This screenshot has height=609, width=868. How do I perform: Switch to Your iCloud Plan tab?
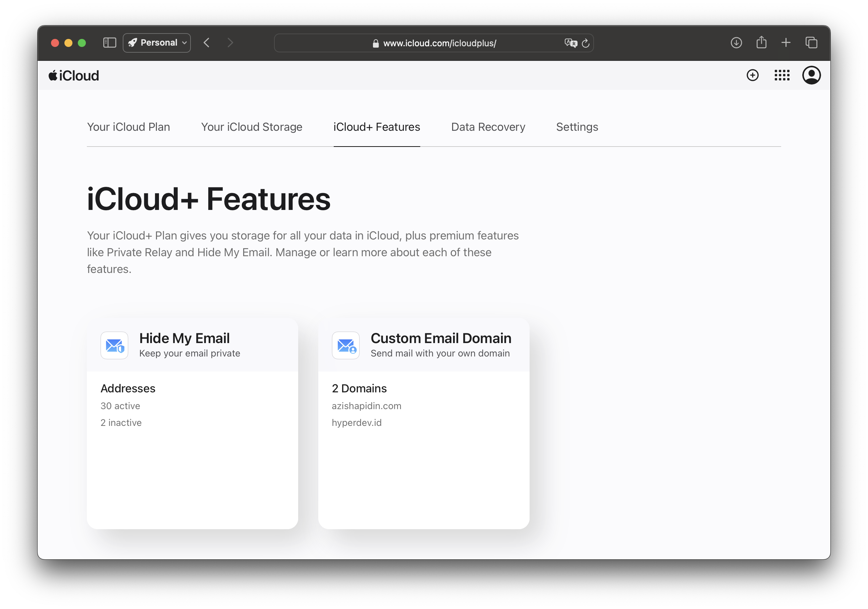coord(128,127)
